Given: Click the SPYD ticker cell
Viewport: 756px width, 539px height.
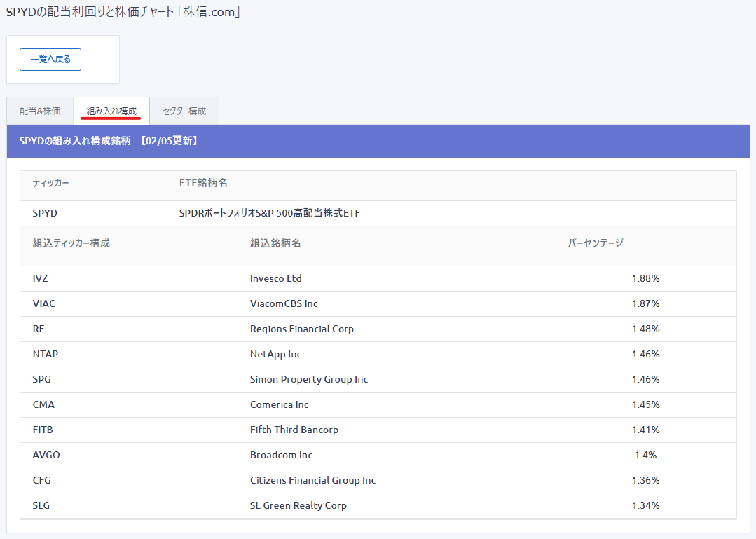Looking at the screenshot, I should click(x=45, y=213).
